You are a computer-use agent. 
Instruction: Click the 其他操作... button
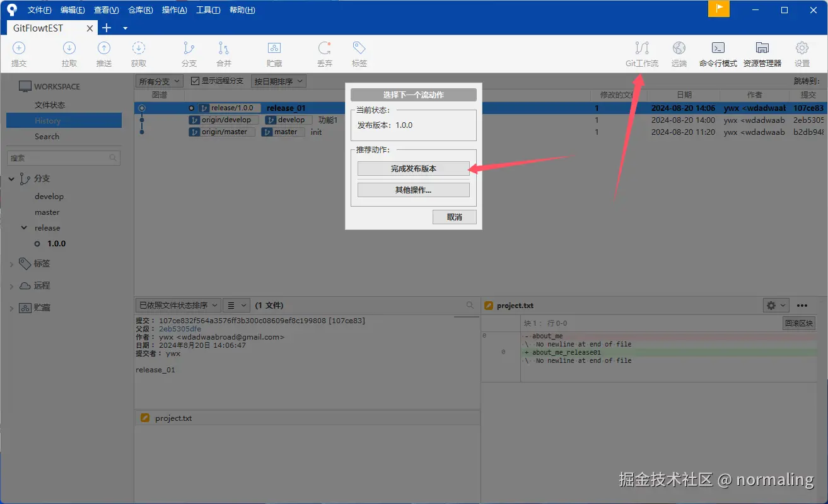414,190
